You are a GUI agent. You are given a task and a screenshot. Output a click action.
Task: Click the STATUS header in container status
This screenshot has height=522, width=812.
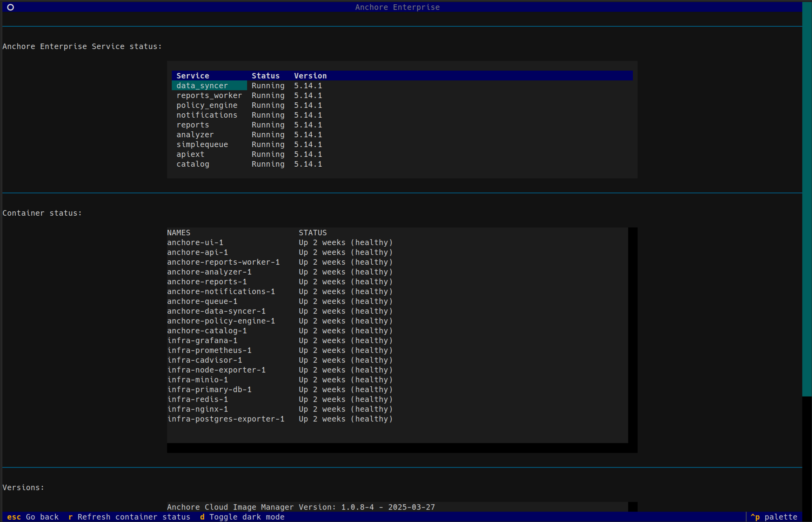[312, 233]
